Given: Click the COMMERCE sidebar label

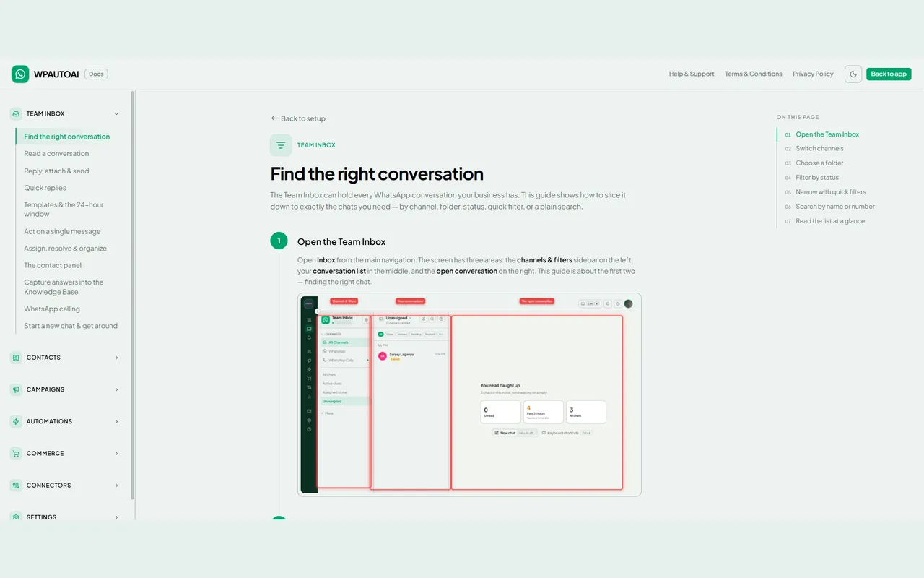Looking at the screenshot, I should 45,453.
